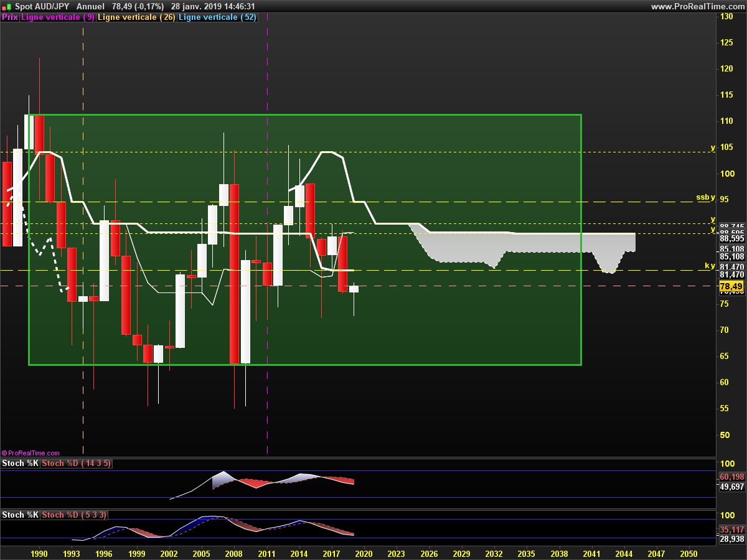Click the 1990 label on the time axis
Viewport: 747px width, 560px height.
pos(39,553)
